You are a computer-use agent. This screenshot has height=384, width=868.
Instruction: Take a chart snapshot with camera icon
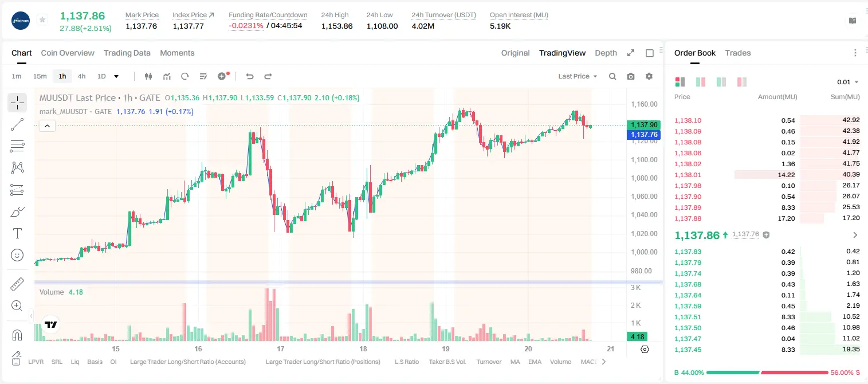pyautogui.click(x=631, y=76)
